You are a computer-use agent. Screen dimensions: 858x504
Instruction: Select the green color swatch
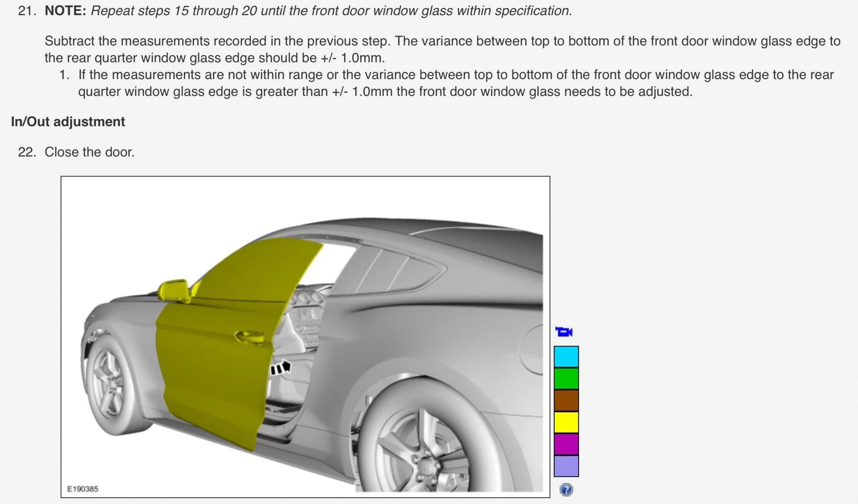point(566,378)
